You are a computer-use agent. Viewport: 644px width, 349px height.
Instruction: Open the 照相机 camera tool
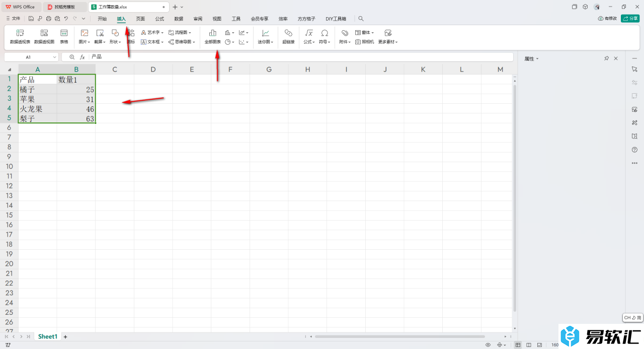365,42
